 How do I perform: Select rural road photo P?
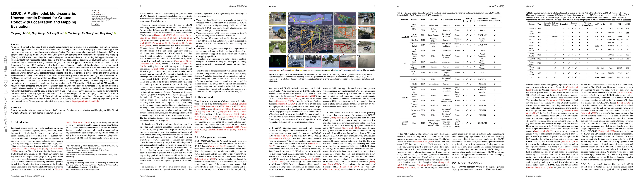point(366,32)
